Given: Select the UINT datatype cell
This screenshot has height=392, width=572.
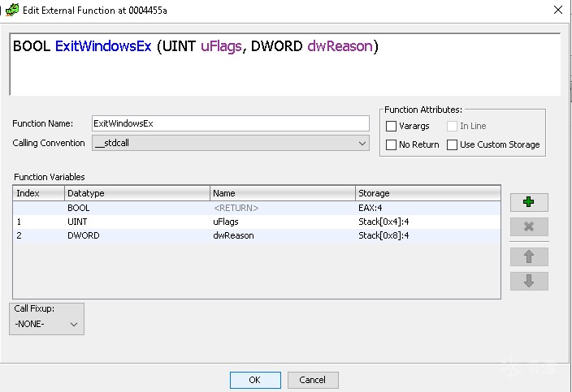Looking at the screenshot, I should point(137,222).
